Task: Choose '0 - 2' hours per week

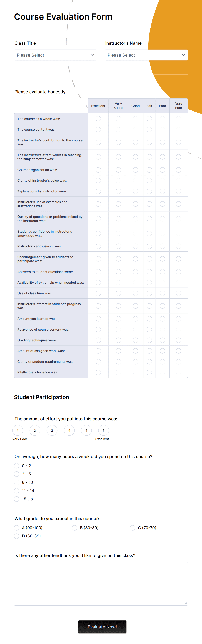Action: tap(17, 466)
